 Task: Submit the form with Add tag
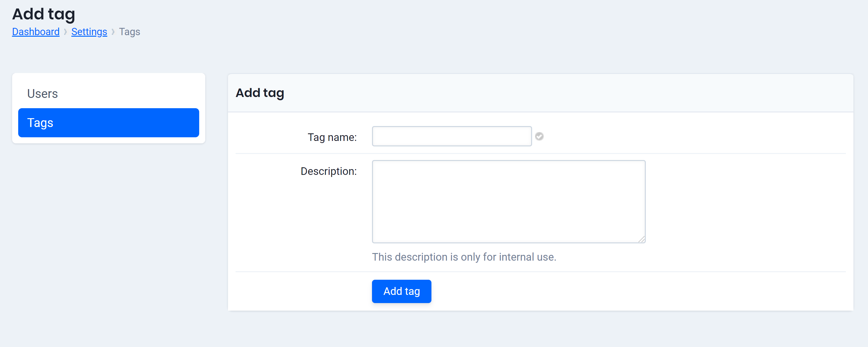401,291
